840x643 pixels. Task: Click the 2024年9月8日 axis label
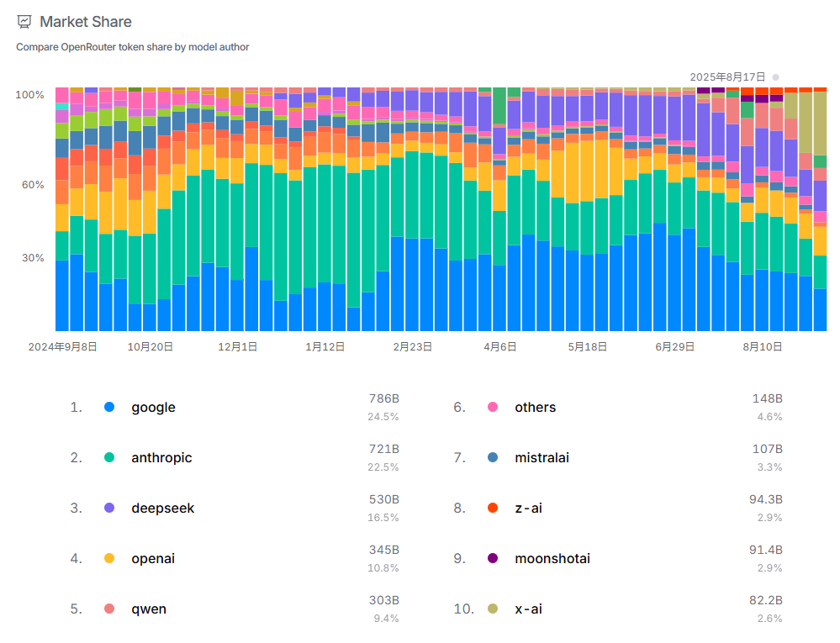pyautogui.click(x=62, y=346)
